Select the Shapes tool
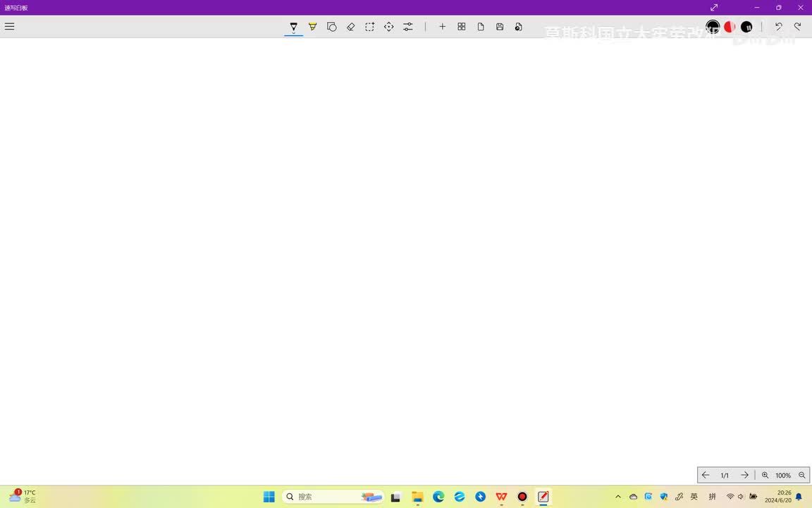The image size is (812, 508). [331, 26]
